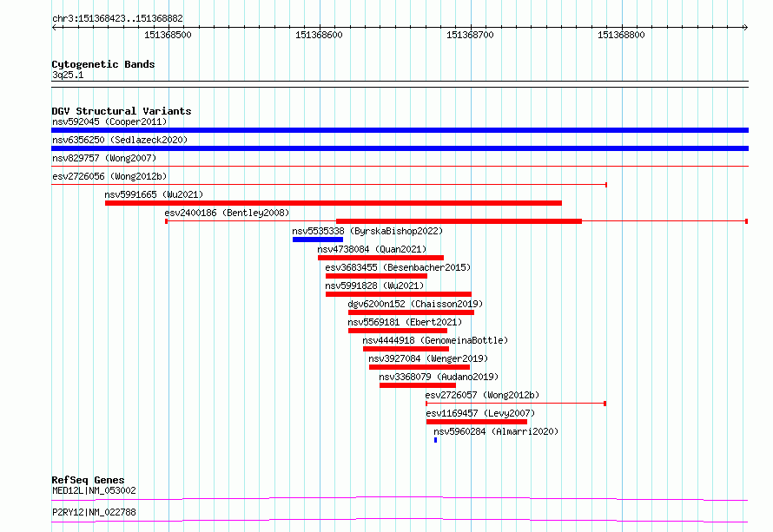The height and width of the screenshot is (532, 773).
Task: Open esv2726057 (Wong2012b) label
Action: (482, 395)
